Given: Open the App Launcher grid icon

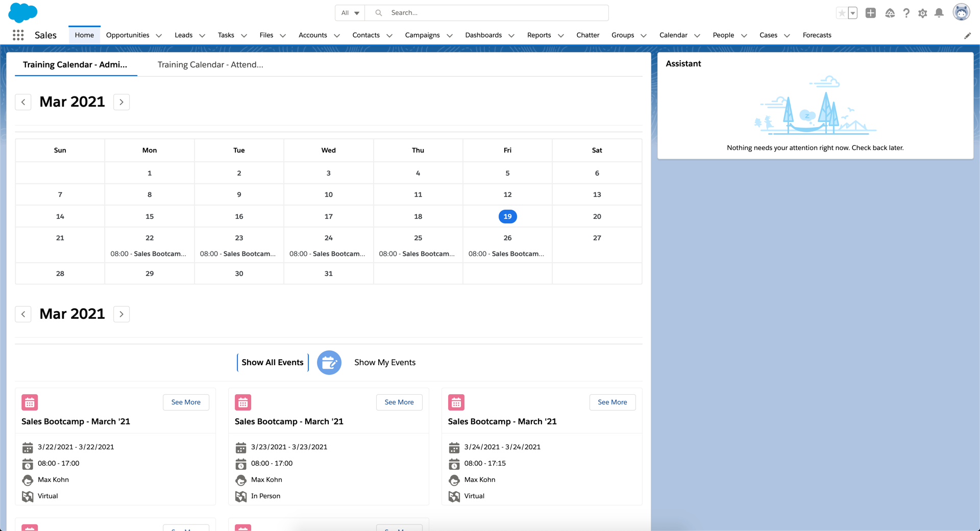Looking at the screenshot, I should click(x=18, y=35).
